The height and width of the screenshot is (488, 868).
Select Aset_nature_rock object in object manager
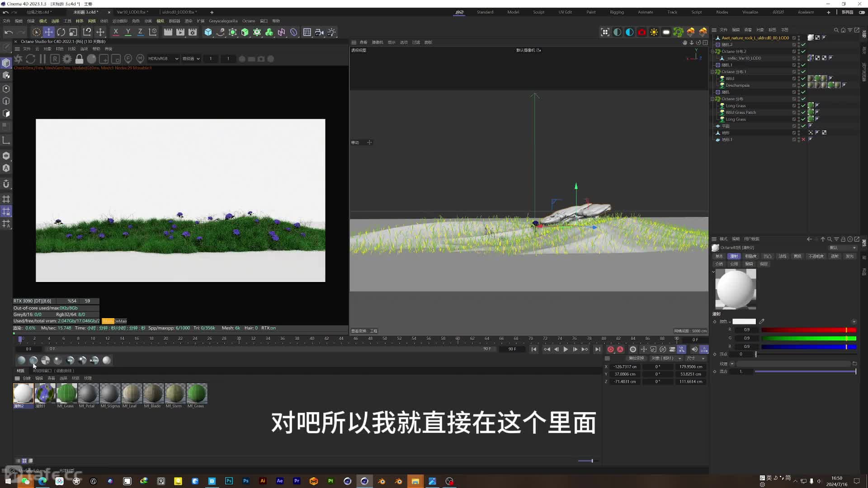[x=755, y=38]
